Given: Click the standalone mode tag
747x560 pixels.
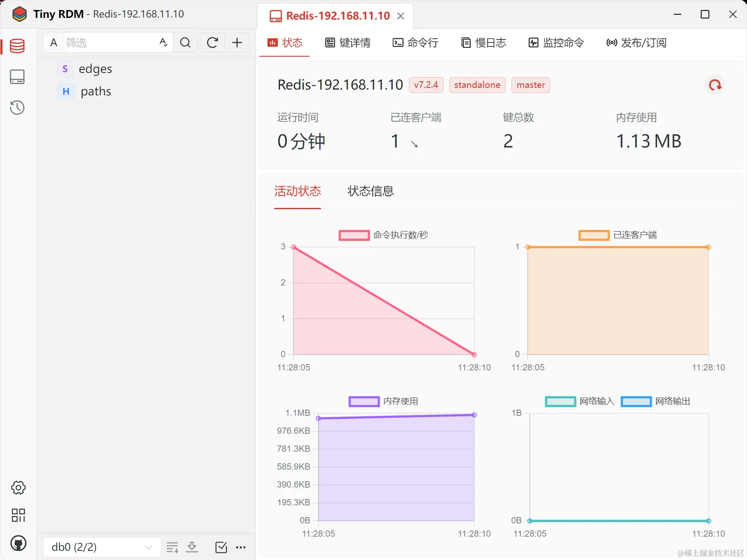Looking at the screenshot, I should click(477, 85).
